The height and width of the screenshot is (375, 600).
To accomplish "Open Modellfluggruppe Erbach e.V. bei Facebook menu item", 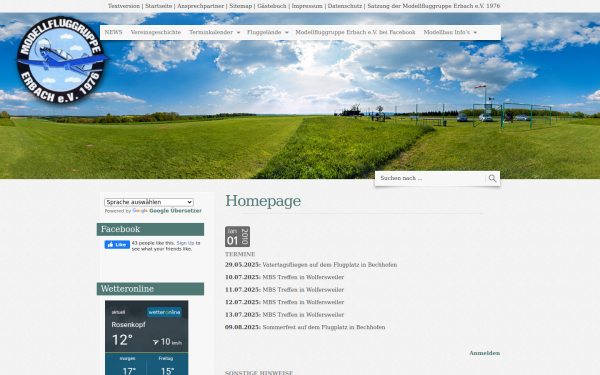I will point(355,33).
